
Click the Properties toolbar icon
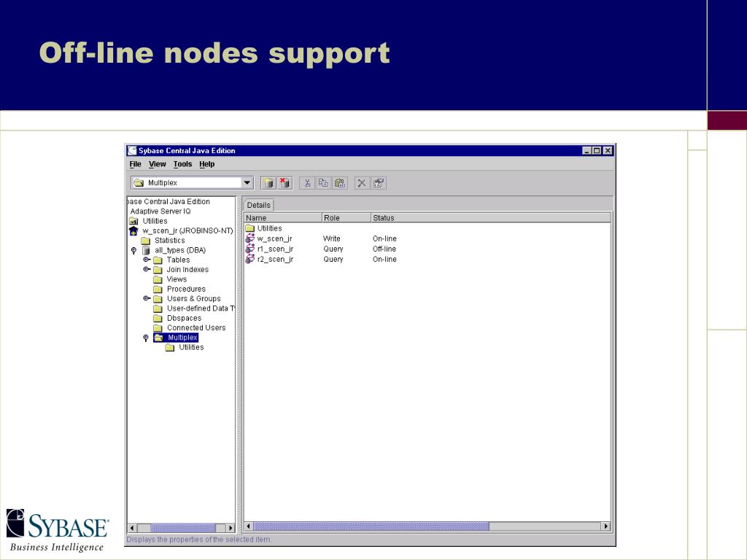coord(379,183)
